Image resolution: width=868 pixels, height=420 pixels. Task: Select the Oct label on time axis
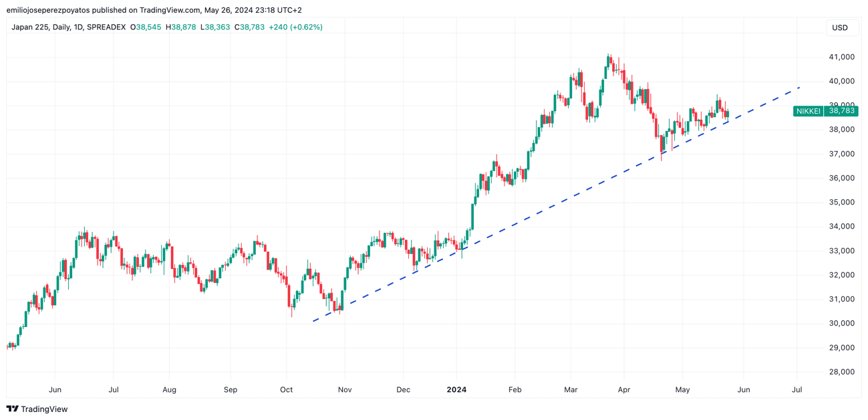click(286, 389)
